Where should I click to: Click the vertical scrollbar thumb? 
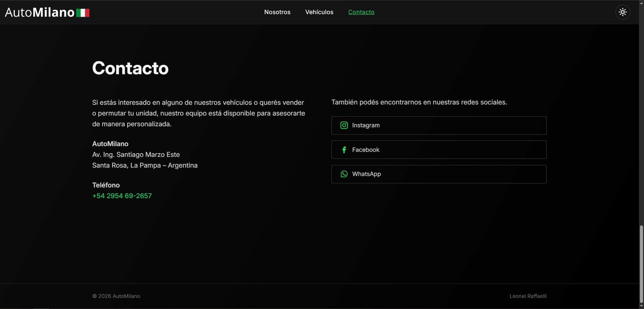pos(641,264)
